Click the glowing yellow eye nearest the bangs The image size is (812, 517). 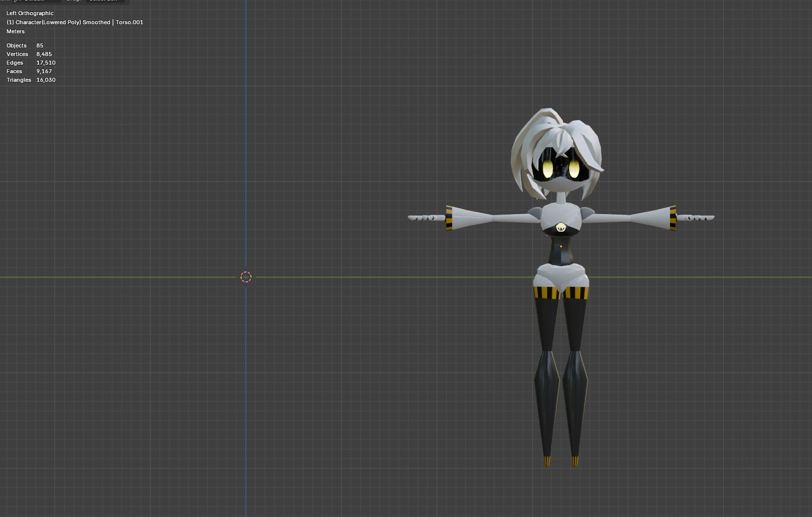click(x=574, y=169)
